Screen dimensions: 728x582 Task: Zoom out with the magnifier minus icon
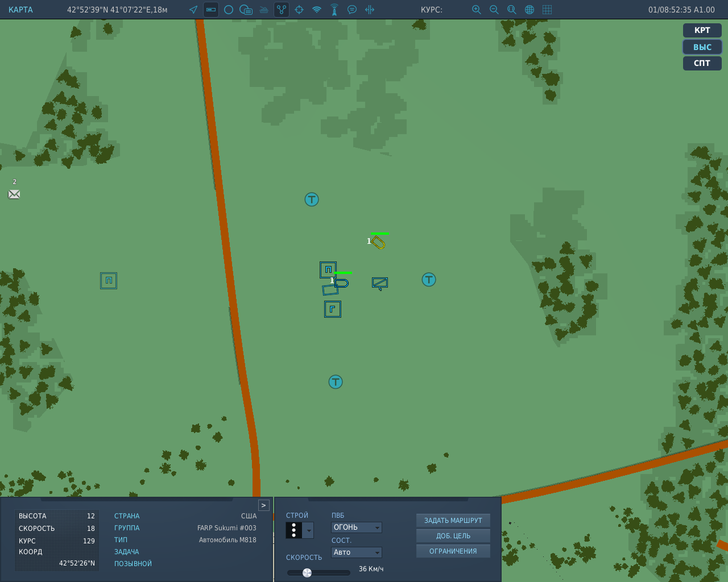pos(494,10)
